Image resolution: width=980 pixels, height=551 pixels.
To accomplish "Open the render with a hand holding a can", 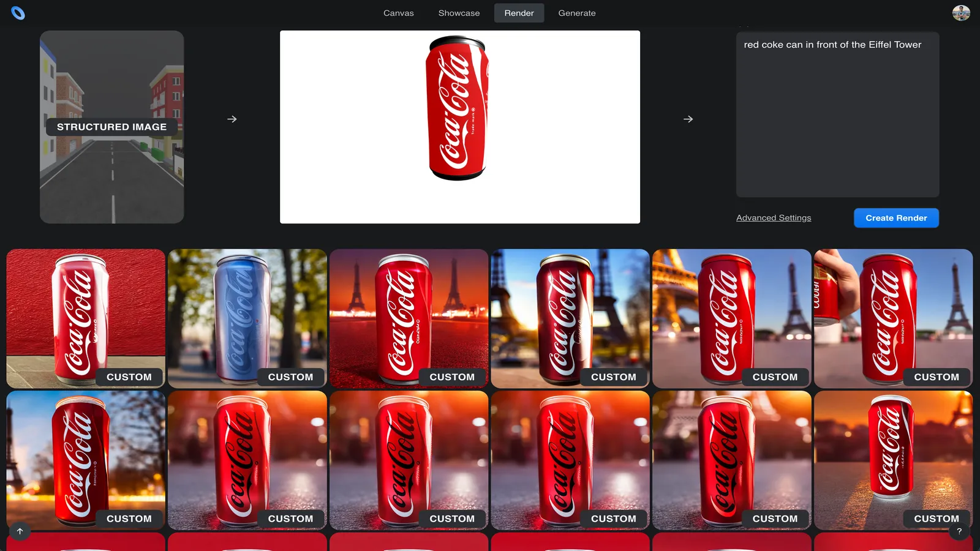I will click(893, 318).
